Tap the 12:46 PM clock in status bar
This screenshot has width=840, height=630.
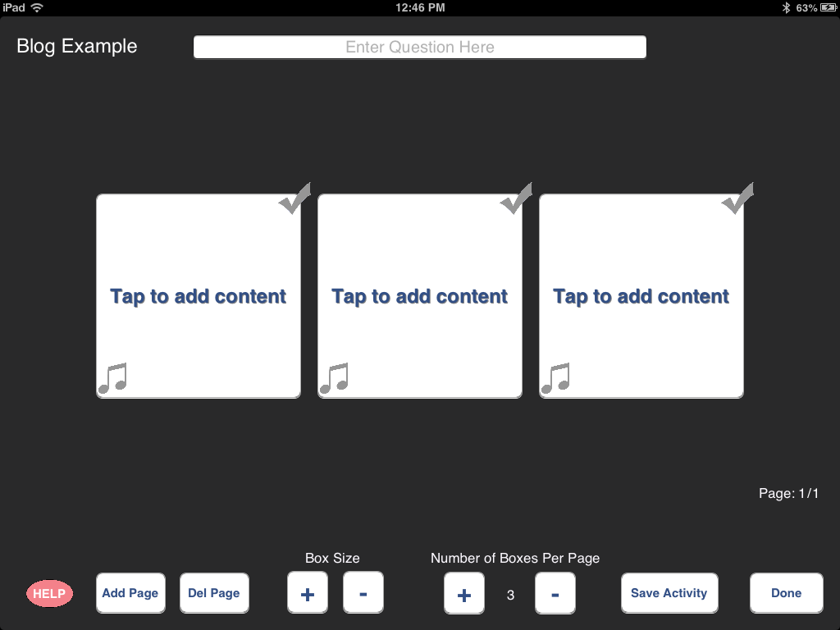(420, 7)
